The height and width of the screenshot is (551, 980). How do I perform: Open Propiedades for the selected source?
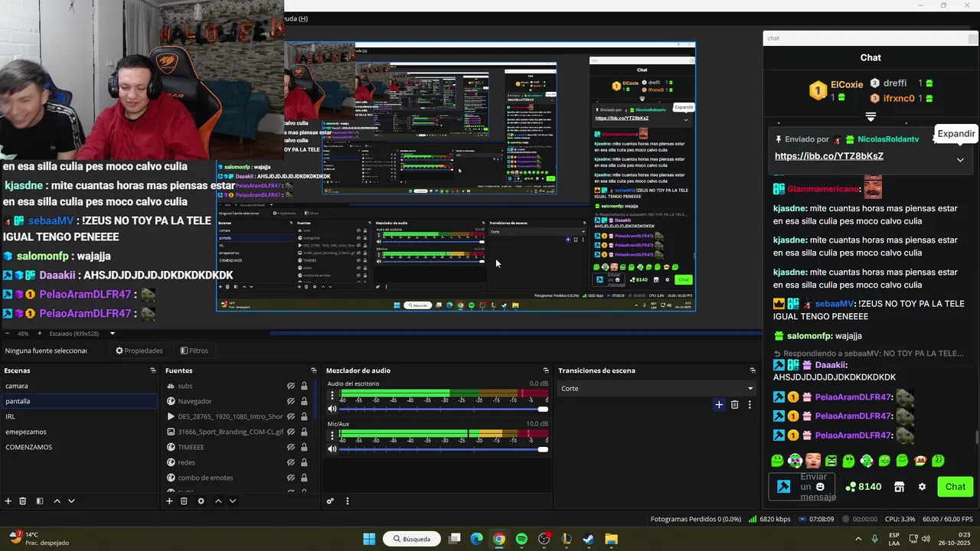139,350
